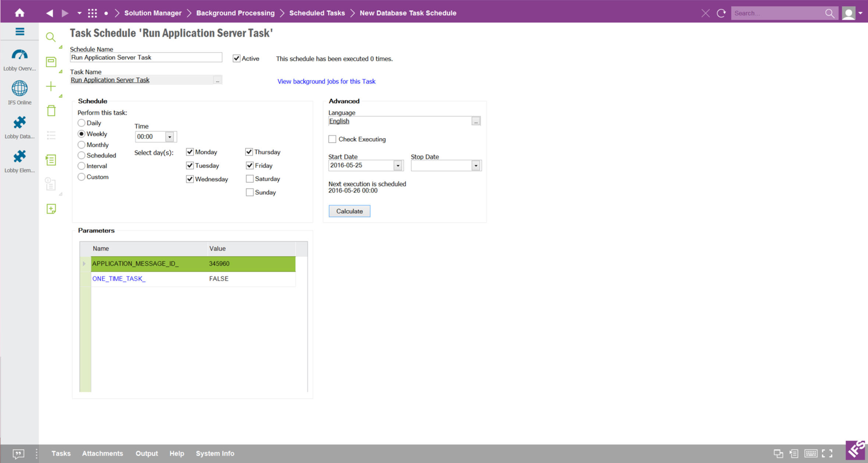Open Lobby Data Source designer shortcut
This screenshot has width=868, height=463.
point(20,127)
